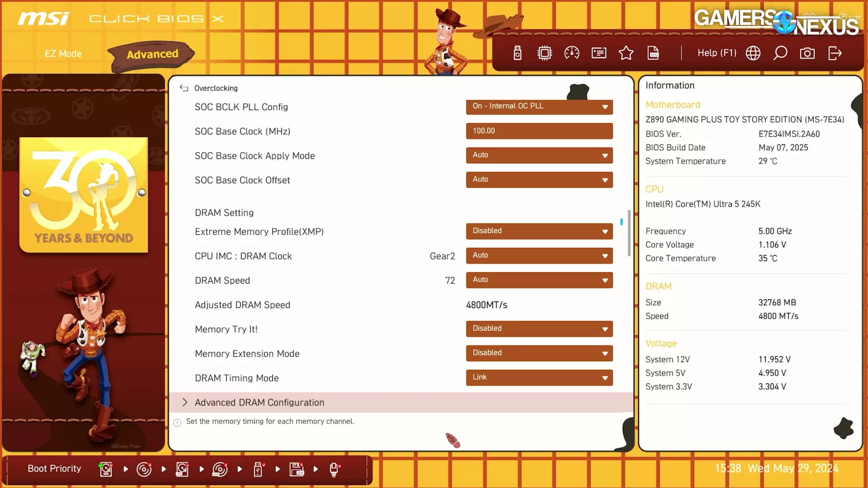
Task: Click the CPU chip icon in toolbar
Action: [x=544, y=53]
